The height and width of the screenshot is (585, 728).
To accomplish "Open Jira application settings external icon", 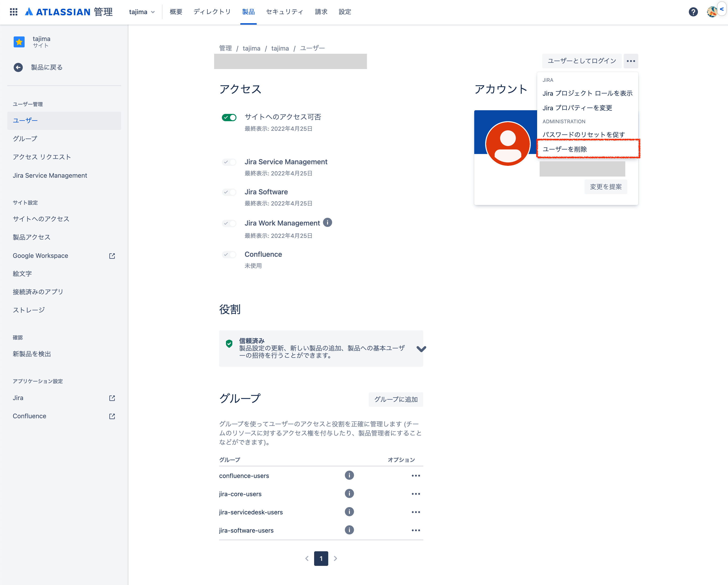I will click(x=112, y=398).
